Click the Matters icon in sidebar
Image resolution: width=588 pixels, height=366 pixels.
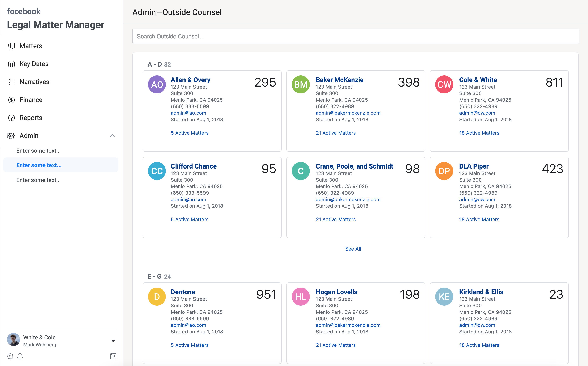coord(11,46)
